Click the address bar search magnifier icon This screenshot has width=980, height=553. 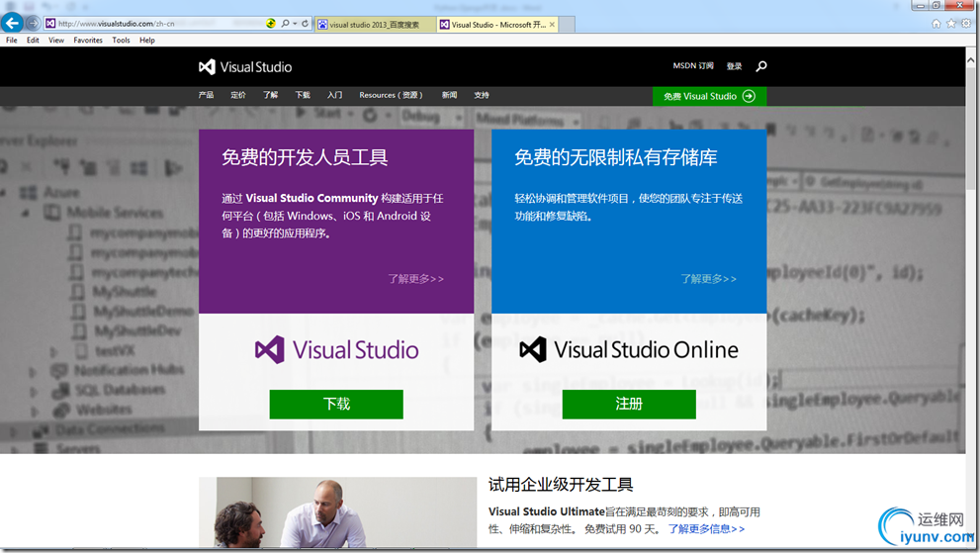tap(285, 23)
